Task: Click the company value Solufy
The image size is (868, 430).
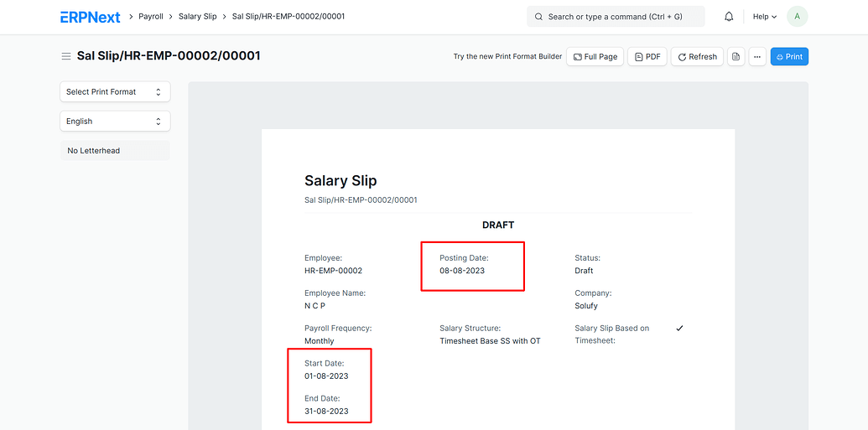Action: [586, 305]
